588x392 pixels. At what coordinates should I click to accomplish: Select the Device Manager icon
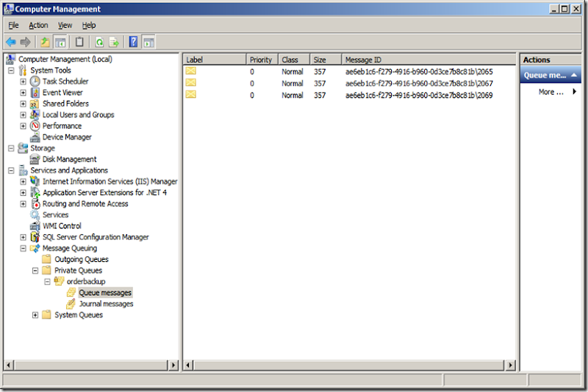click(x=35, y=137)
